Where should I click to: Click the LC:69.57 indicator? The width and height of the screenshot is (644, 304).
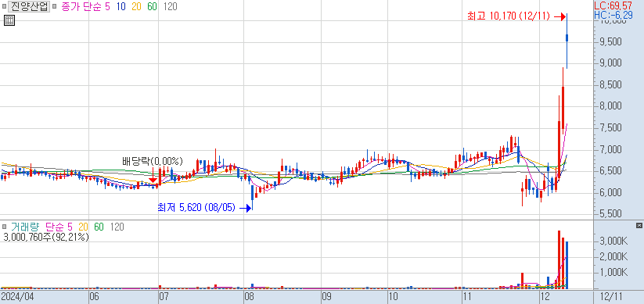(613, 5)
